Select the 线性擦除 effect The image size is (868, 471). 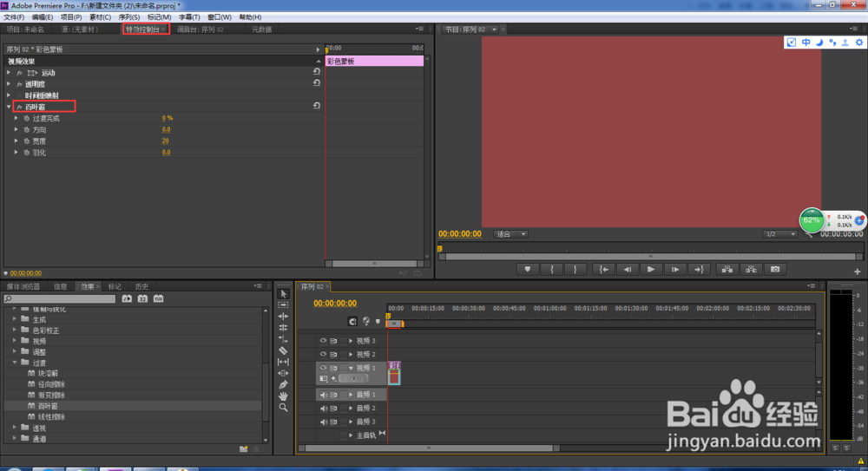(x=51, y=416)
